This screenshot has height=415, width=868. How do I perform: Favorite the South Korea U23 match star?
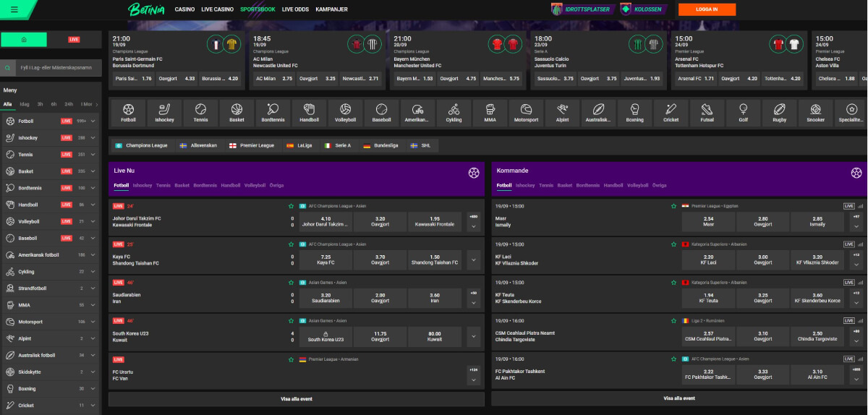pyautogui.click(x=292, y=320)
